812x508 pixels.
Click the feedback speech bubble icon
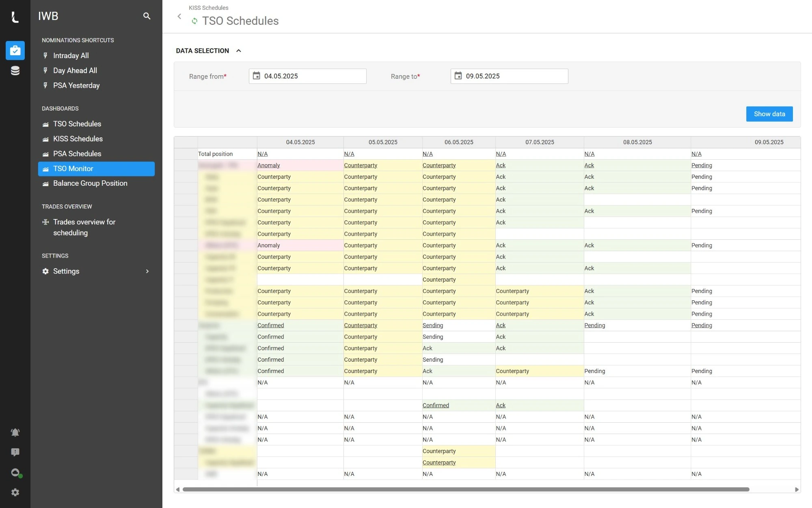pyautogui.click(x=15, y=452)
